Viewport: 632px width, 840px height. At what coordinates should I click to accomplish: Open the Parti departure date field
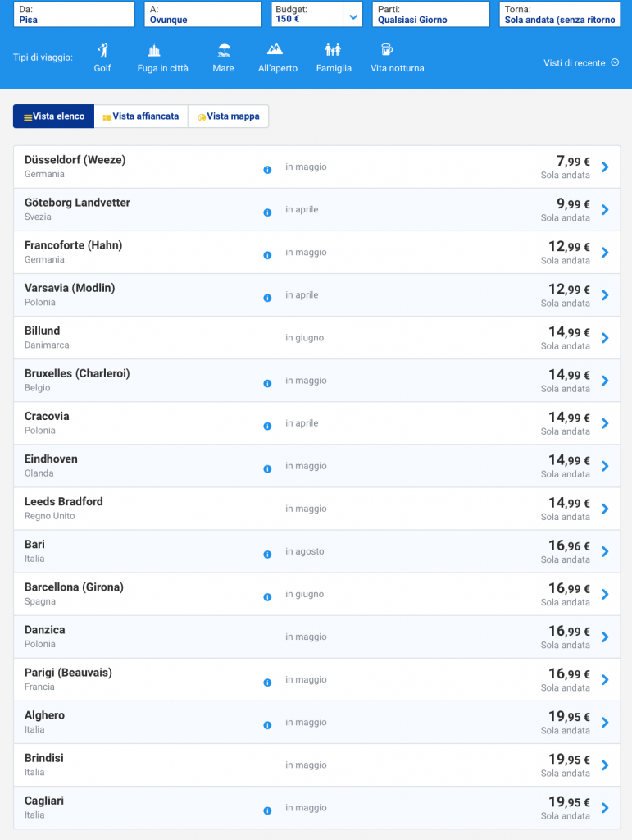click(430, 15)
